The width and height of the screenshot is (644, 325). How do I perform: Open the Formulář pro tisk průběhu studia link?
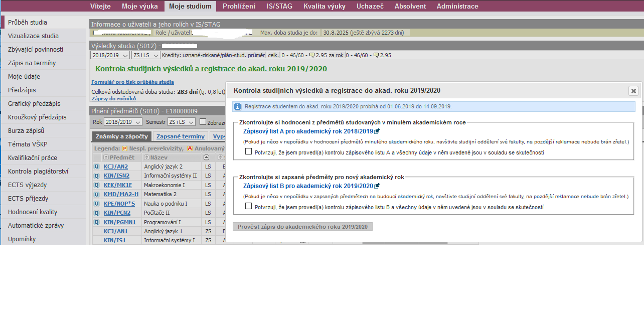pyautogui.click(x=132, y=82)
